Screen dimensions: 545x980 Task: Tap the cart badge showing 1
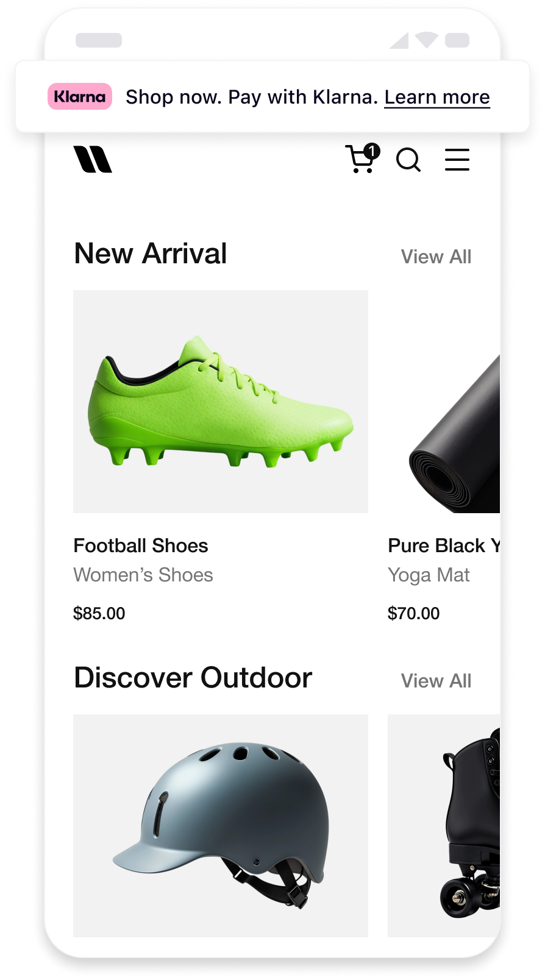[x=372, y=151]
